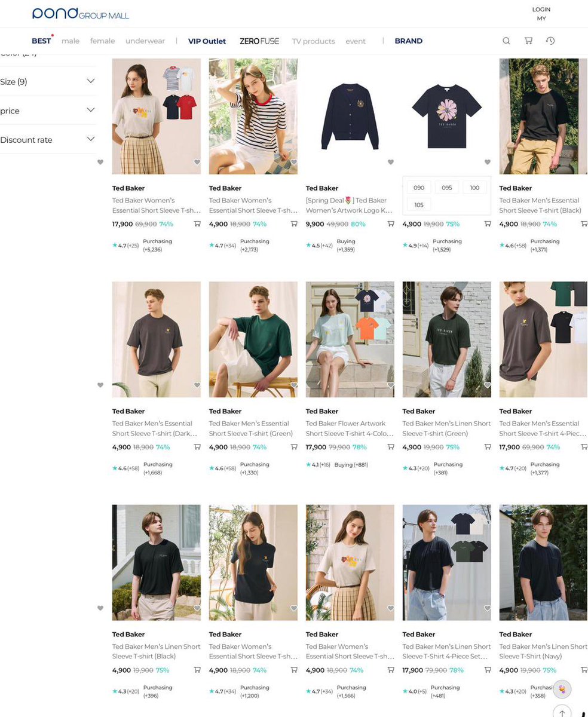Add the striped tee with +2,173 purchases to cart

coord(294,224)
